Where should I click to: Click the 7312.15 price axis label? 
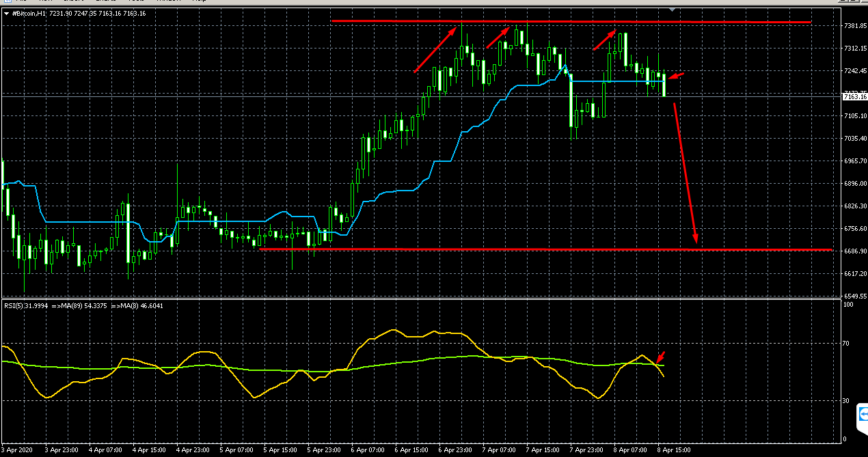pyautogui.click(x=855, y=49)
